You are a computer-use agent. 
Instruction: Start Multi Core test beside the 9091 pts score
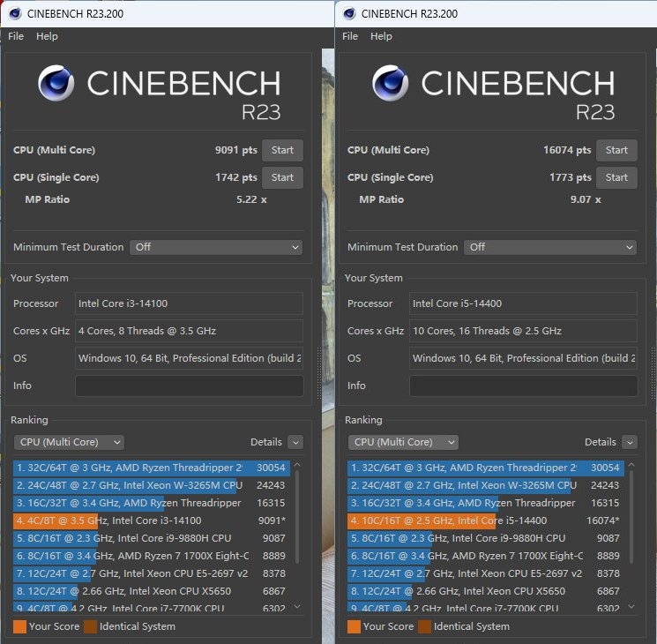(282, 150)
